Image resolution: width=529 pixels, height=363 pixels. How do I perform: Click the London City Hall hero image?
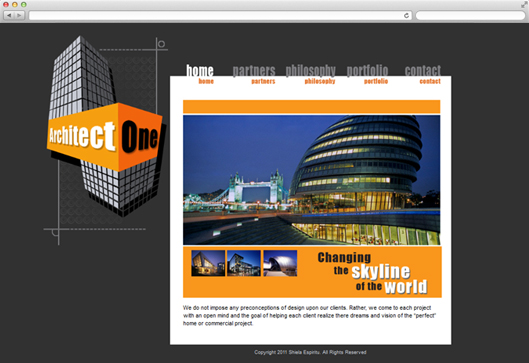tap(311, 180)
